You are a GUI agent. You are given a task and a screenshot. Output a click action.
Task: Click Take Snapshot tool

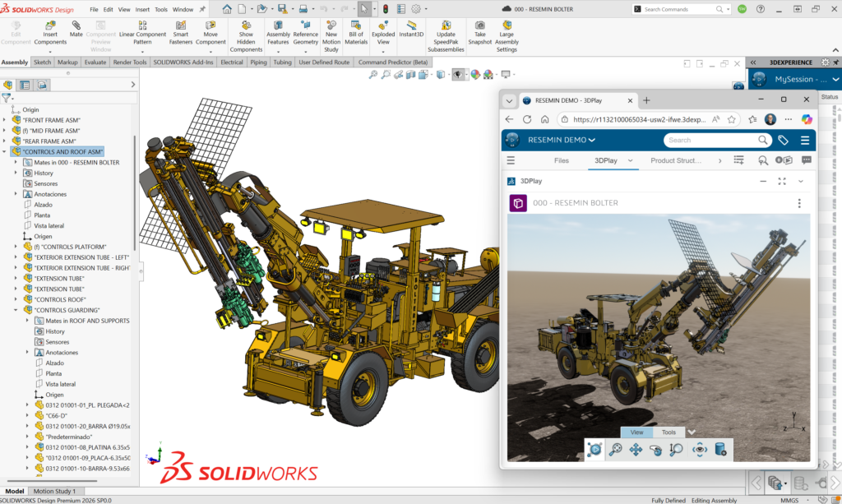tap(480, 33)
